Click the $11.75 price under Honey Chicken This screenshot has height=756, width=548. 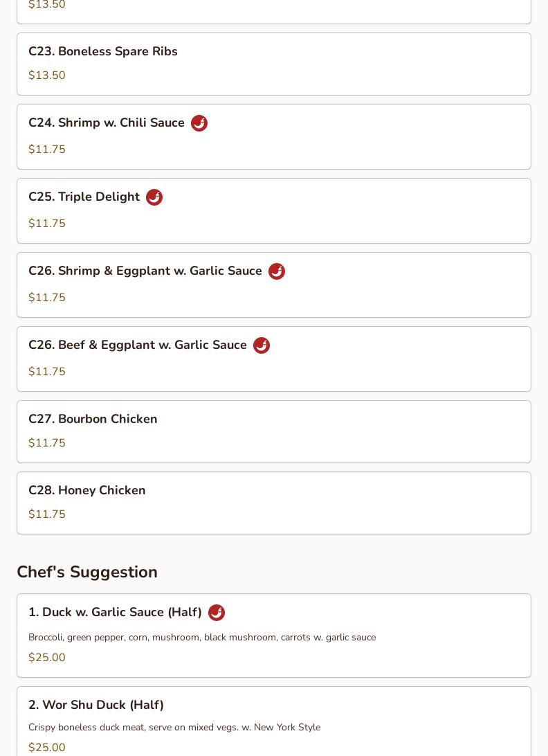pyautogui.click(x=47, y=514)
